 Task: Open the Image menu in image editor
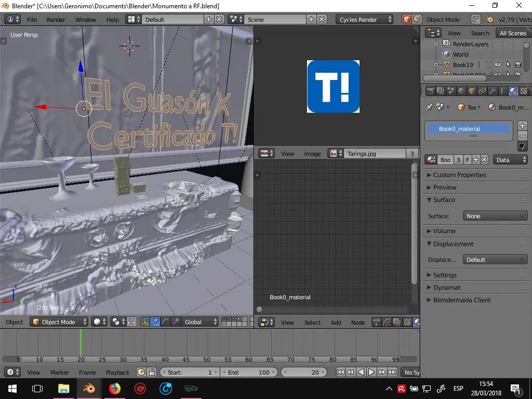[312, 154]
